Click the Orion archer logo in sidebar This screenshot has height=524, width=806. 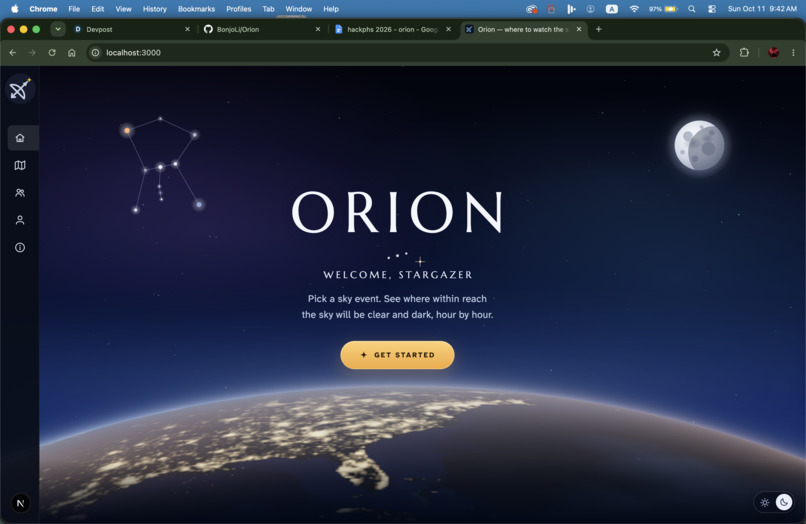pos(20,89)
